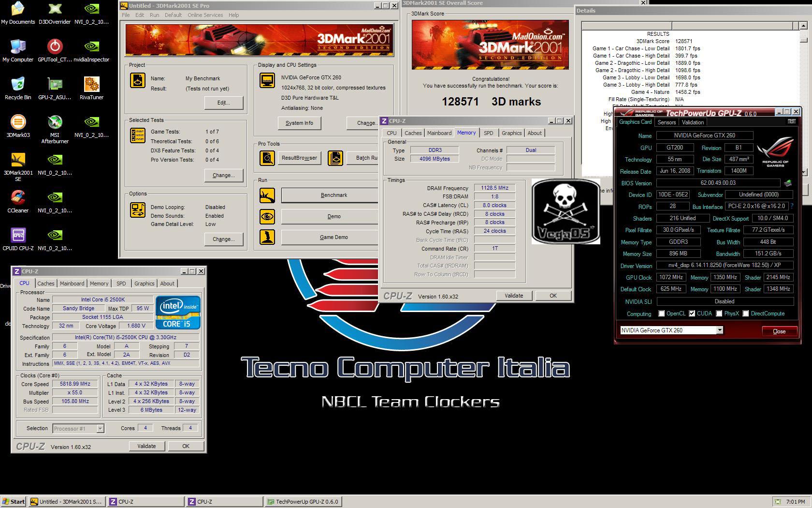
Task: Launch 3DMark2001 SE desktop icon
Action: click(18, 167)
